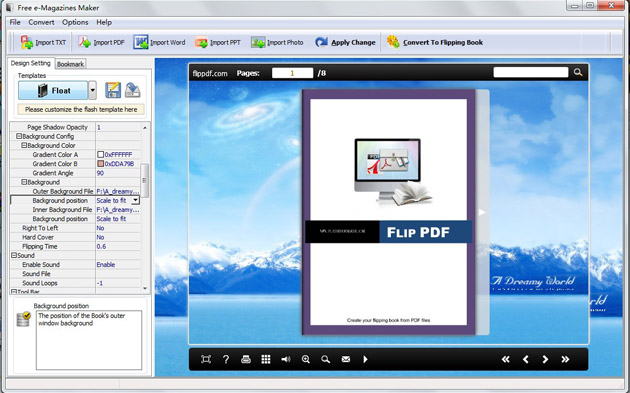Click the search magnifier icon in the header
Screen dimensions: 630x393
tap(578, 72)
